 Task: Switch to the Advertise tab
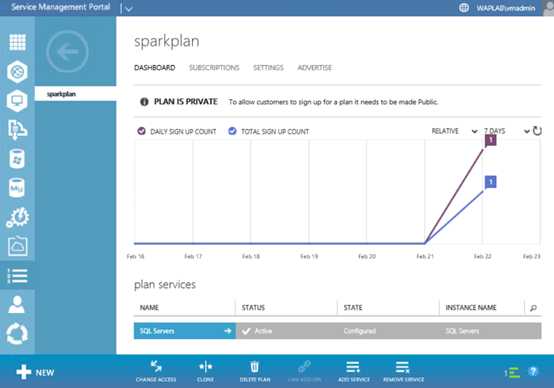(314, 67)
